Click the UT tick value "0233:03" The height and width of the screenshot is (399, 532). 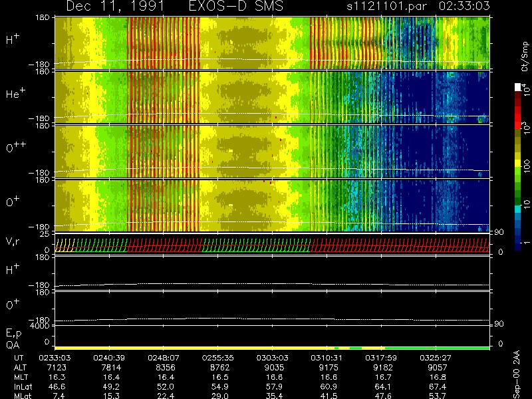[55, 358]
